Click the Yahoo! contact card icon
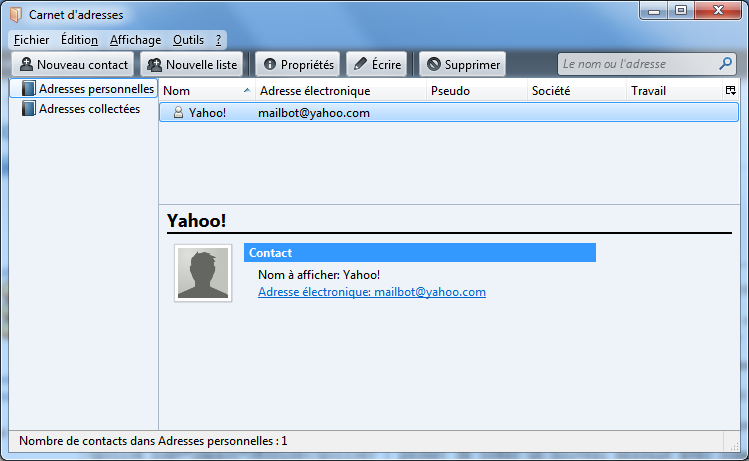749x461 pixels. (178, 113)
